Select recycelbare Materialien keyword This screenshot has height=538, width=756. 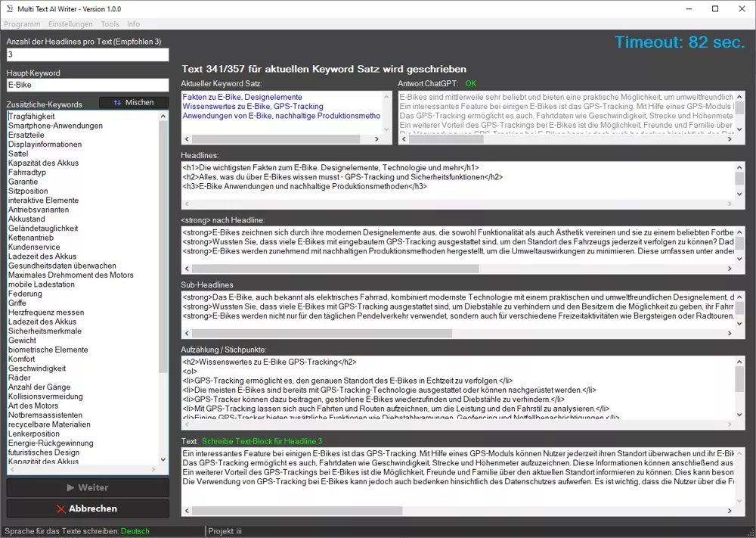pos(48,424)
